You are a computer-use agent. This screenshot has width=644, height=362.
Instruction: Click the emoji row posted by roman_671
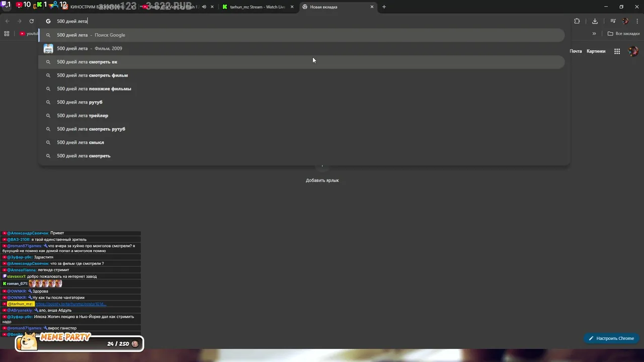[x=45, y=284]
